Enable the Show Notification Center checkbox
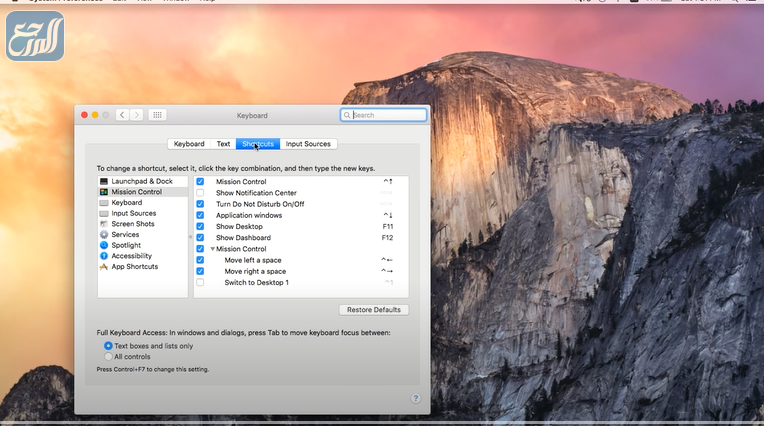Image resolution: width=764 pixels, height=426 pixels. coord(200,193)
